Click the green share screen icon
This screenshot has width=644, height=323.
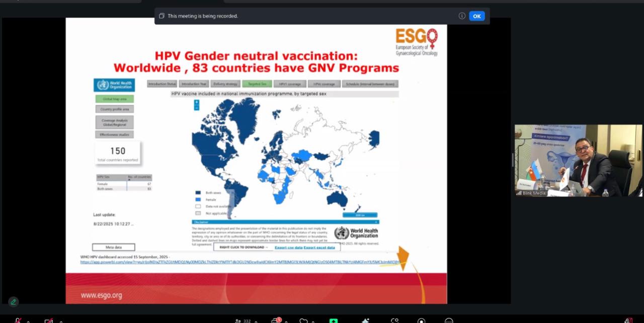coord(334,321)
